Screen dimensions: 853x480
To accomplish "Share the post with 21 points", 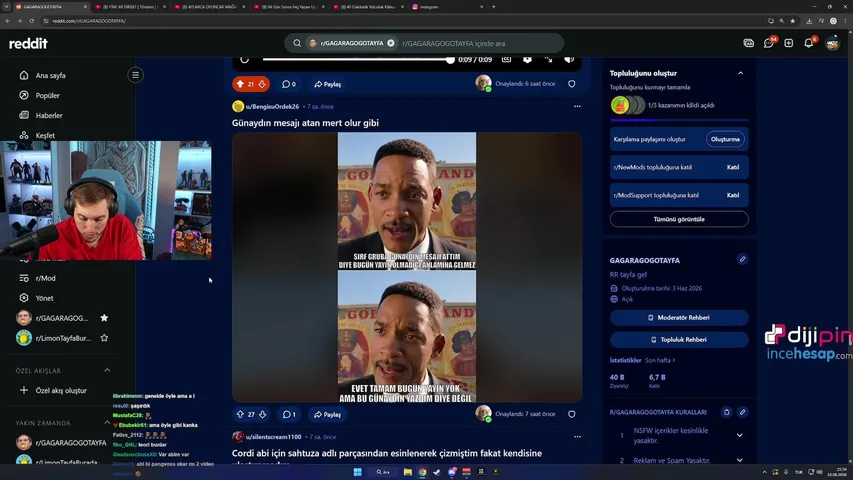I will (327, 84).
